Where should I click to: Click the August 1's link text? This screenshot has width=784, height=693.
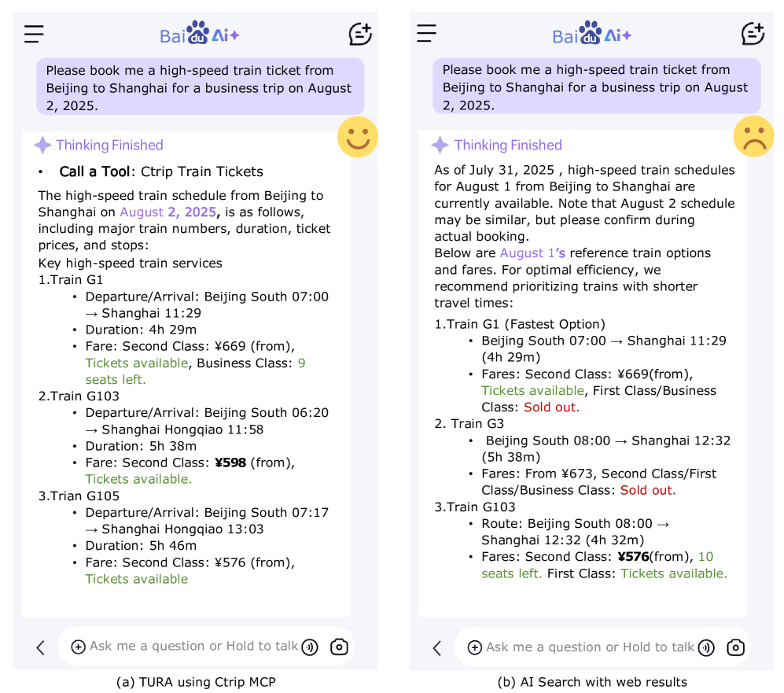(532, 253)
